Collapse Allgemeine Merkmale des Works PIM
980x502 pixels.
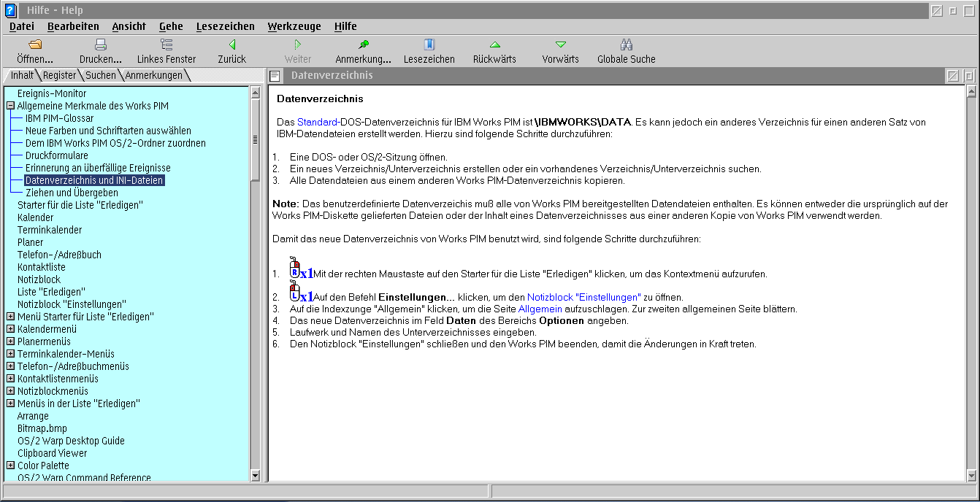[11, 106]
